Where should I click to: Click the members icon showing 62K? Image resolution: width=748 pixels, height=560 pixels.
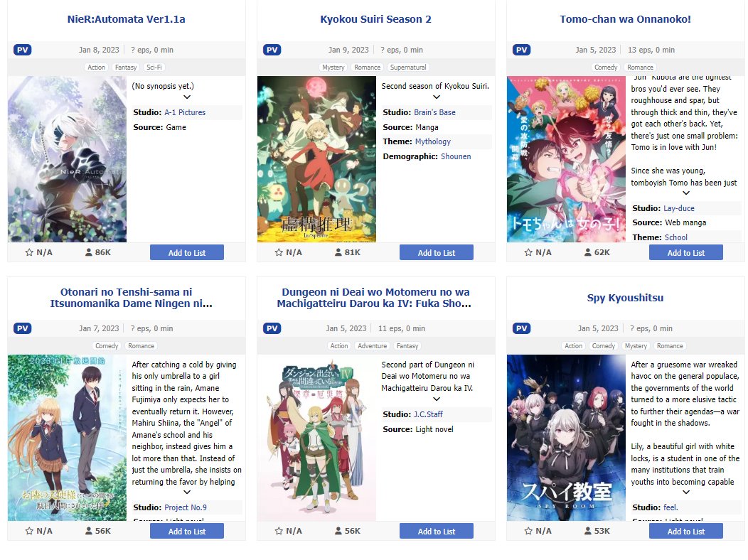click(x=588, y=252)
